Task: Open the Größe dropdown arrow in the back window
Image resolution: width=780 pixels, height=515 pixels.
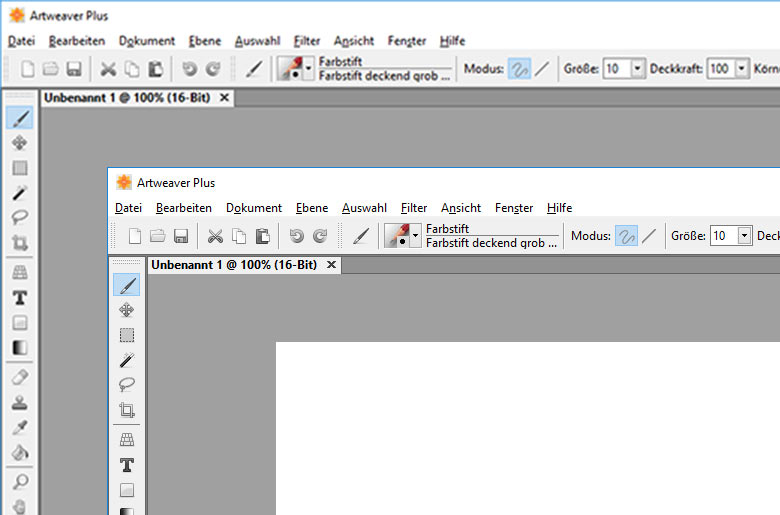Action: click(x=637, y=69)
